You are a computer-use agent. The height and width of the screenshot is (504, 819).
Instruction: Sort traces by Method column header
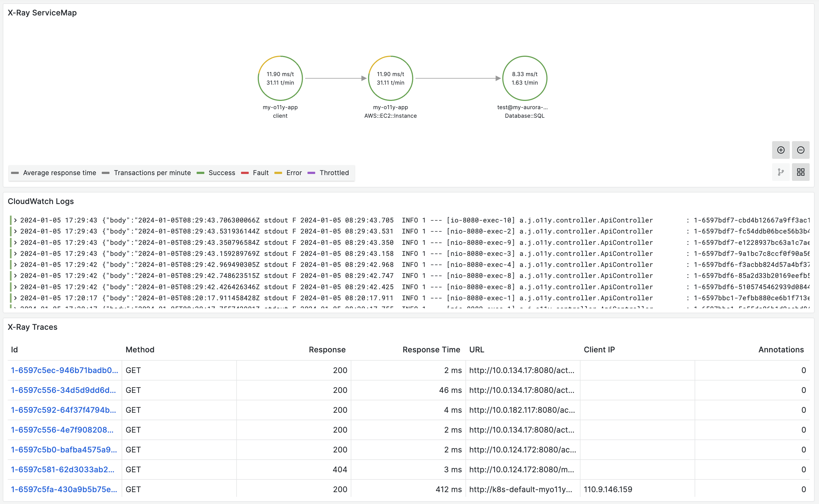[140, 349]
